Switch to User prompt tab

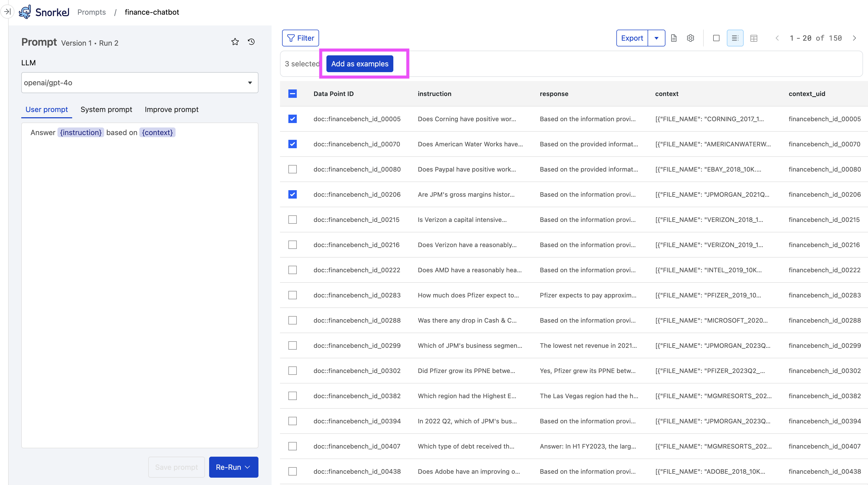tap(46, 109)
